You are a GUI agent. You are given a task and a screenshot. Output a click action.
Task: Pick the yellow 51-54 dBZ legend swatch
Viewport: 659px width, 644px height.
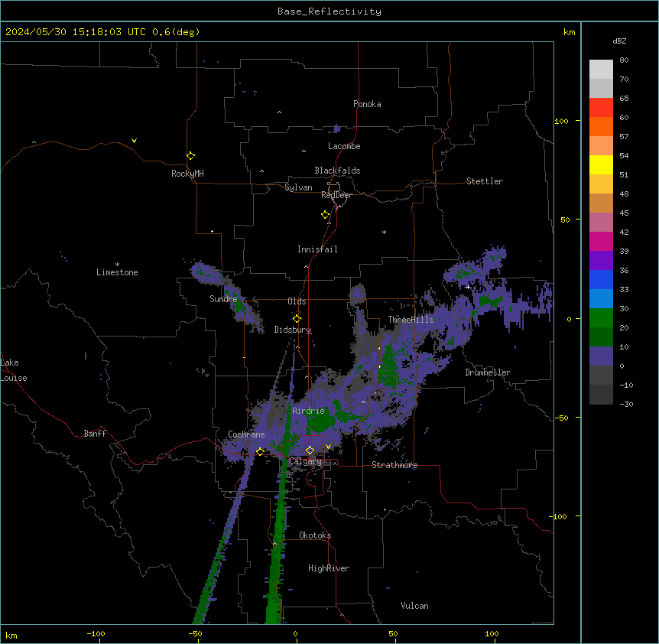[601, 164]
